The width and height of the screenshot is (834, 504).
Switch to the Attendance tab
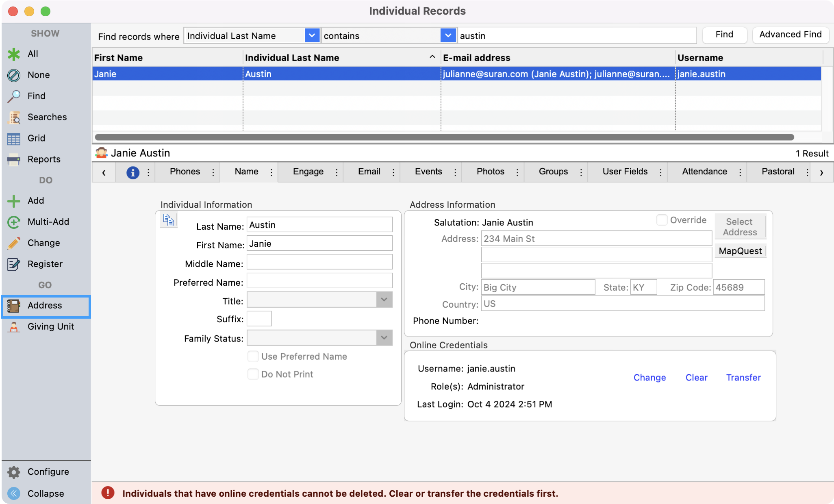[x=704, y=172]
